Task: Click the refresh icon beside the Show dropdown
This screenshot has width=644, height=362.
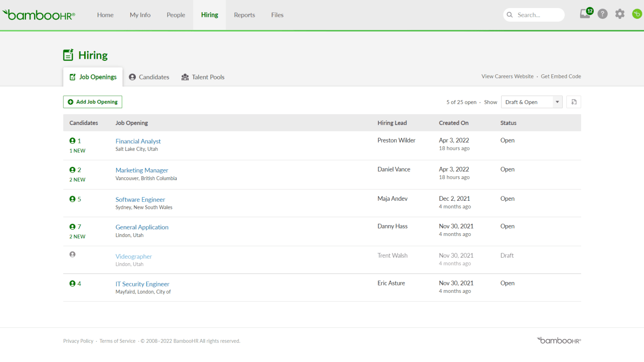Action: (x=573, y=102)
